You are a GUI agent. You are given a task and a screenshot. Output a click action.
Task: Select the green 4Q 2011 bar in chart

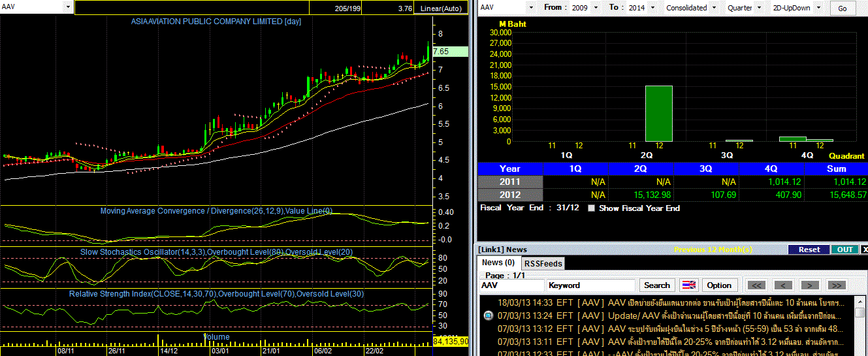click(x=792, y=139)
